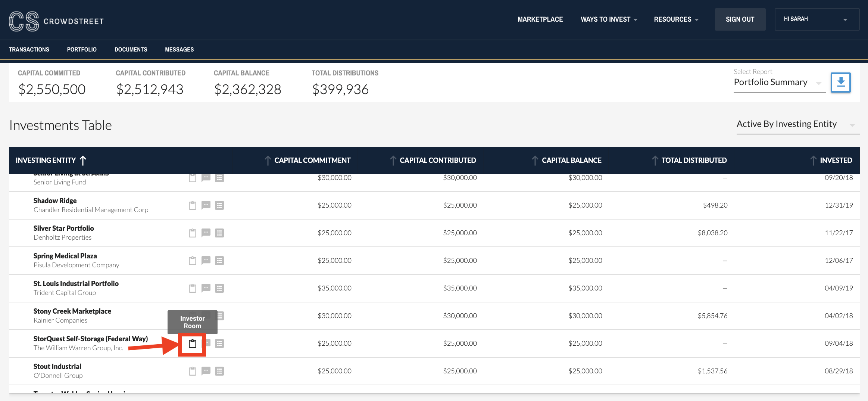Switch to the Documents tab
This screenshot has height=401, width=868.
[131, 50]
